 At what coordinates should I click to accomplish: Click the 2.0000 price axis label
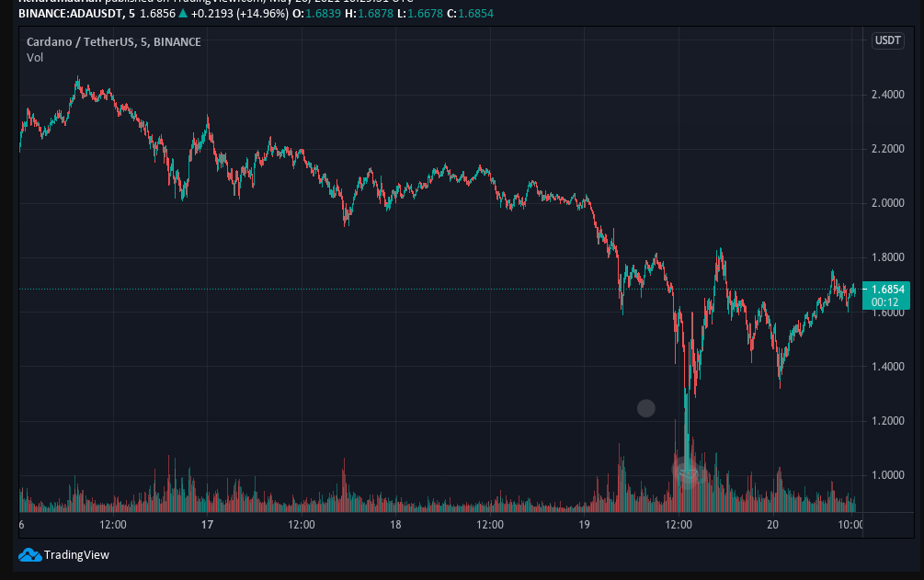887,203
